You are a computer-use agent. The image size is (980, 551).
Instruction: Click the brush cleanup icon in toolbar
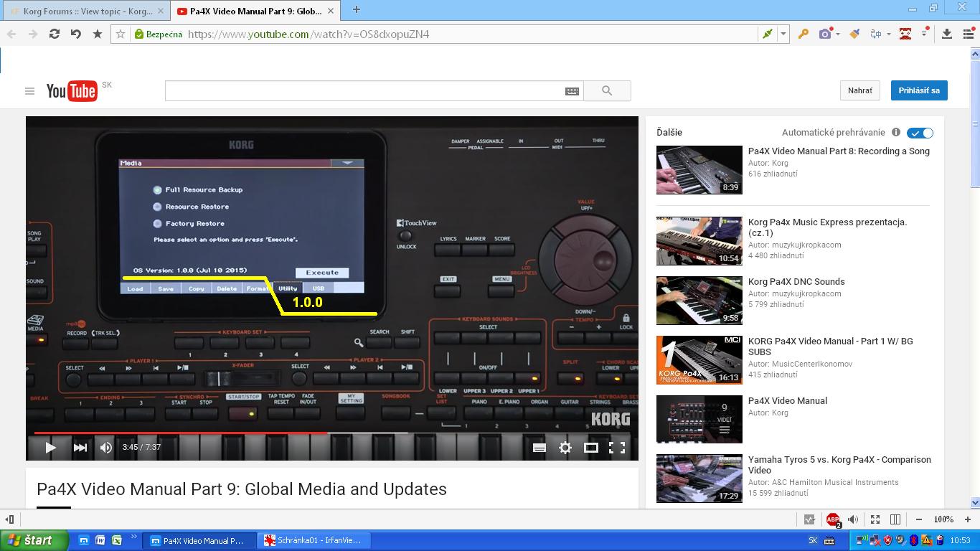pos(854,34)
